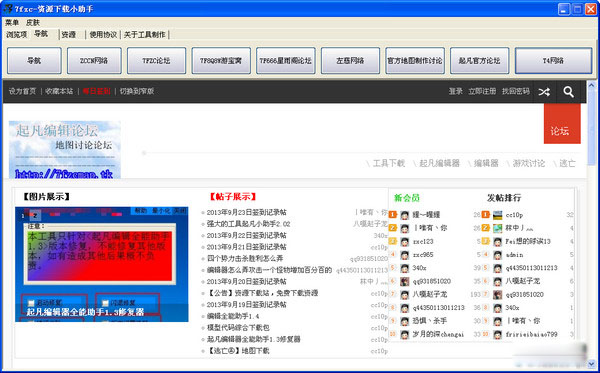600x373 pixels.
Task: Click 340x's avatar in the 发帖排行 list
Action: pyautogui.click(x=497, y=308)
